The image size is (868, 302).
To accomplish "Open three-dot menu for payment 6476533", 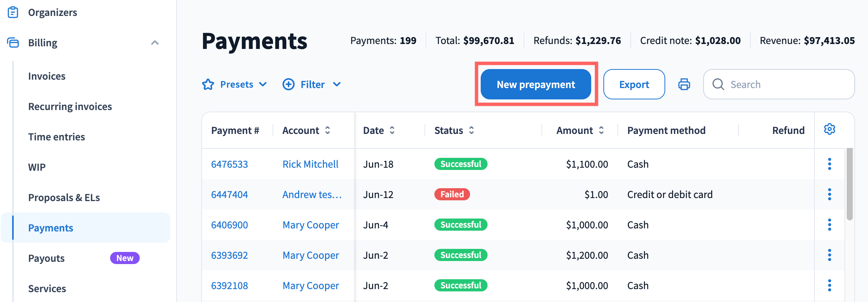I will [x=829, y=164].
